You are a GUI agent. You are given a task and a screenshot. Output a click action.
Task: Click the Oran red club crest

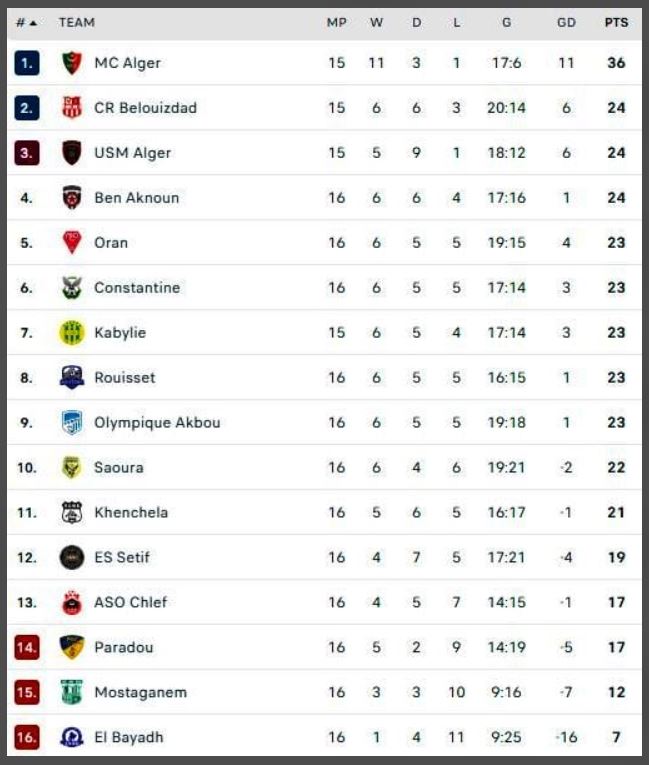click(x=71, y=243)
